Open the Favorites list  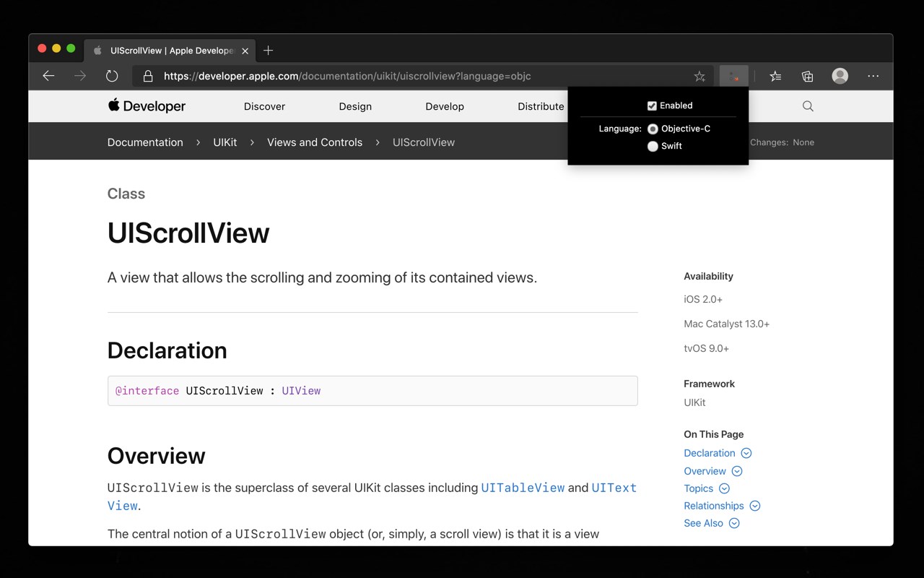click(x=775, y=76)
